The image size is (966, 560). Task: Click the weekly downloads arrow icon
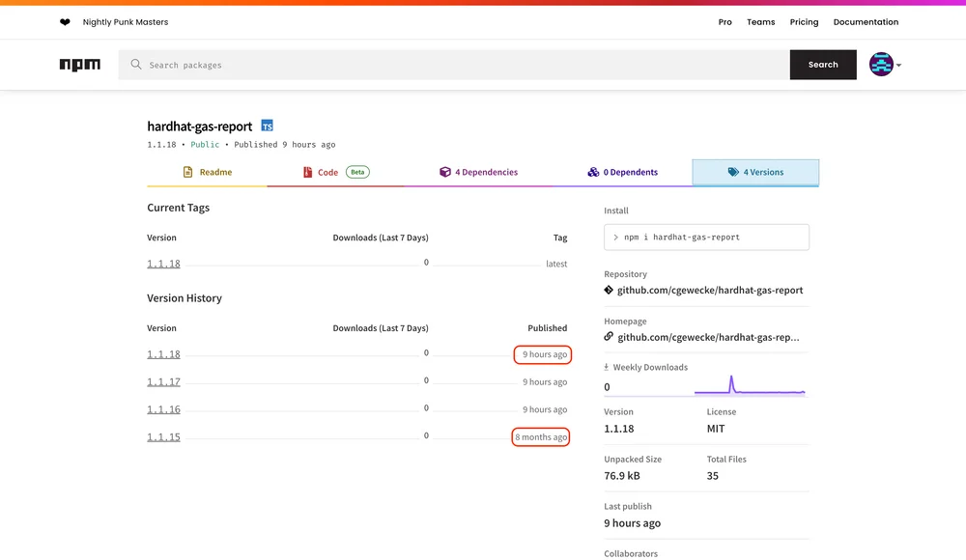pos(607,367)
